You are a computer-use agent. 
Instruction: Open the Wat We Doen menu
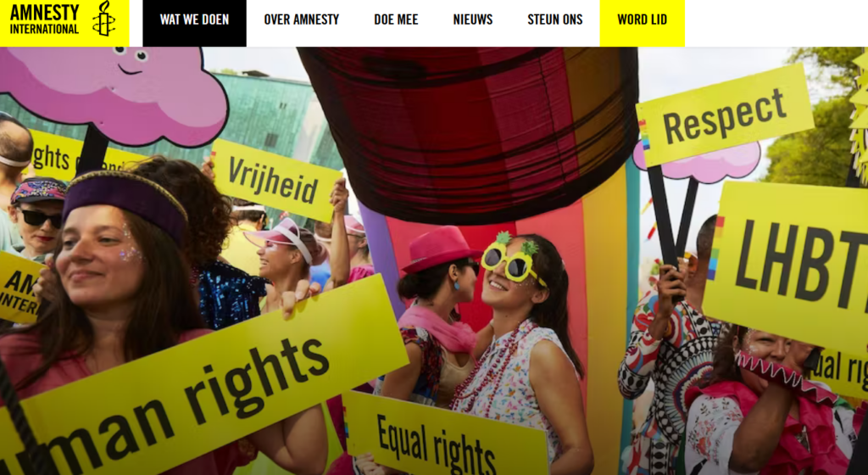coord(194,20)
